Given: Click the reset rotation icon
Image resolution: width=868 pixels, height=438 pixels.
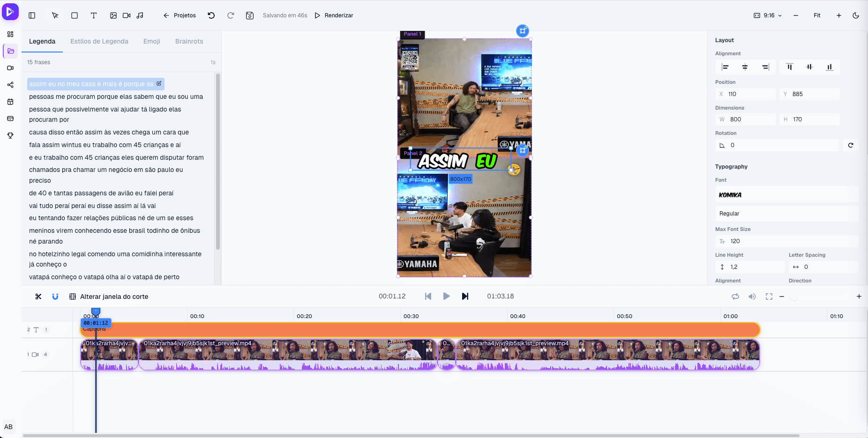Looking at the screenshot, I should click(x=851, y=145).
